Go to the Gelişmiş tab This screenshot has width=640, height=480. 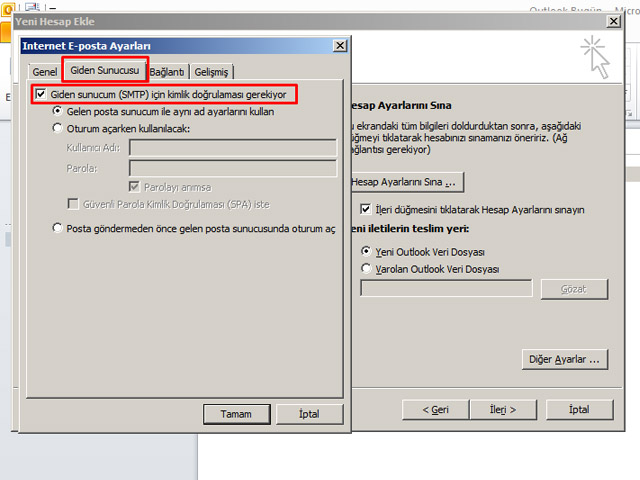pyautogui.click(x=212, y=72)
